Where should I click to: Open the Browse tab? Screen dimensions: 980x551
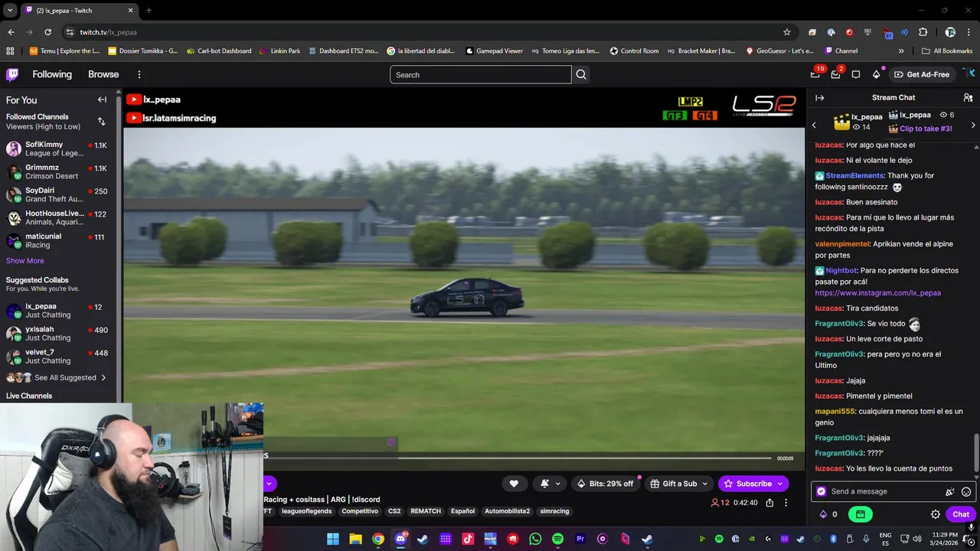coord(103,74)
